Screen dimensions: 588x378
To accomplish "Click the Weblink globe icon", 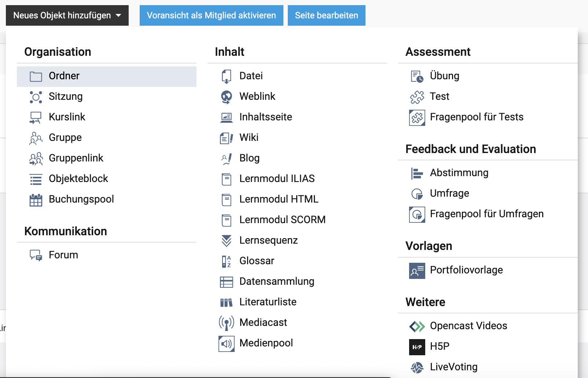I will (227, 97).
